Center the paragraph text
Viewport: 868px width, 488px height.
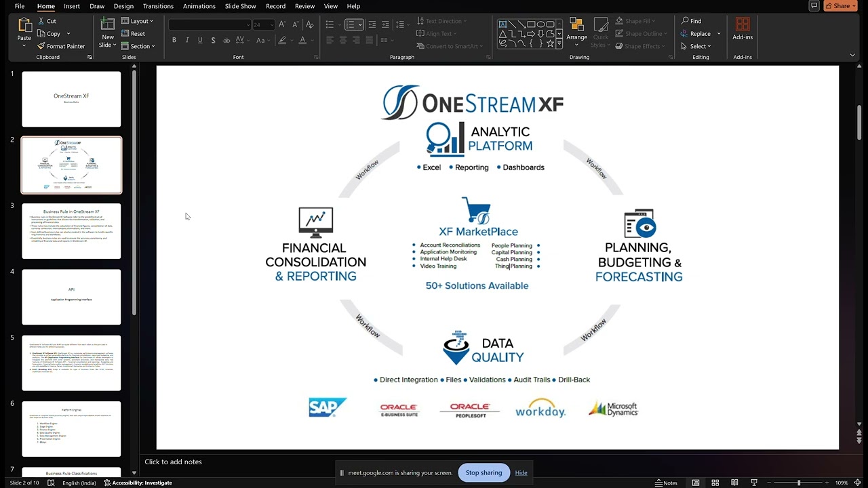pos(342,40)
